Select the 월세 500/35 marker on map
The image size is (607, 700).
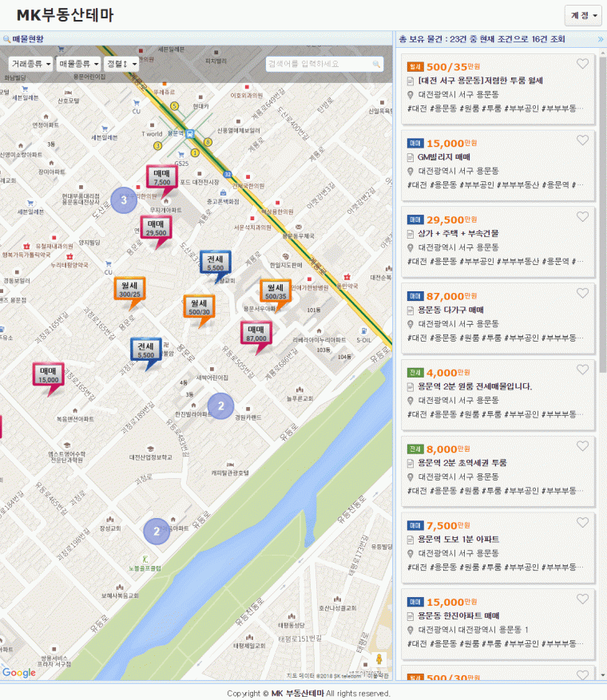click(276, 292)
